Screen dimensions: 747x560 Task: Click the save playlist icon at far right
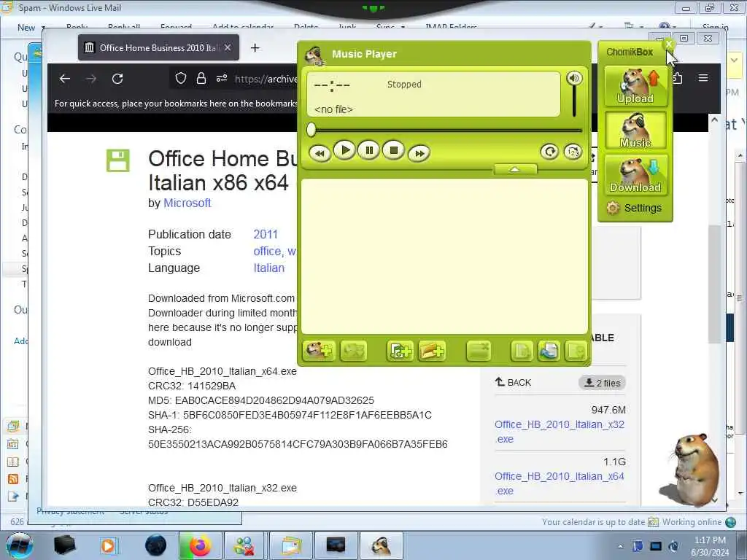tap(576, 351)
